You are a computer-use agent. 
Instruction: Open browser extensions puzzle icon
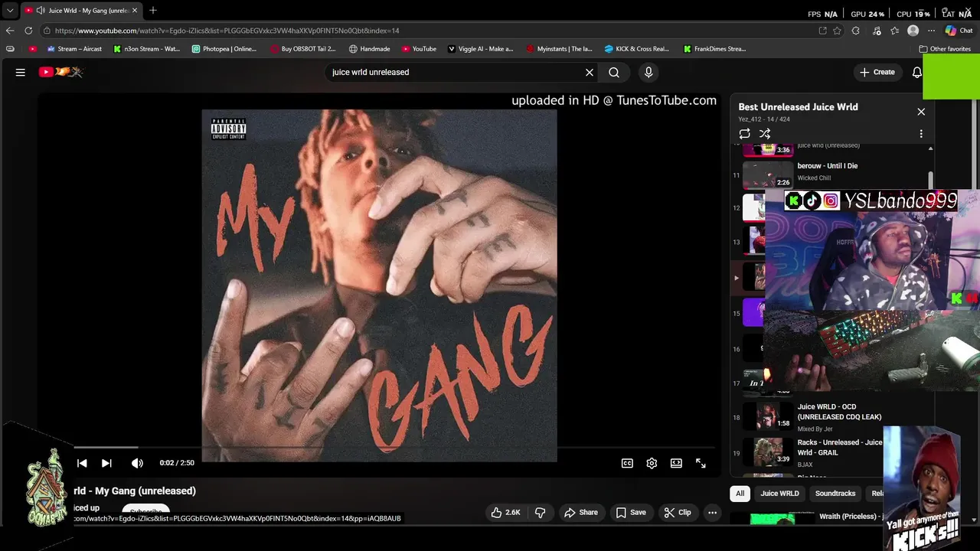point(855,31)
